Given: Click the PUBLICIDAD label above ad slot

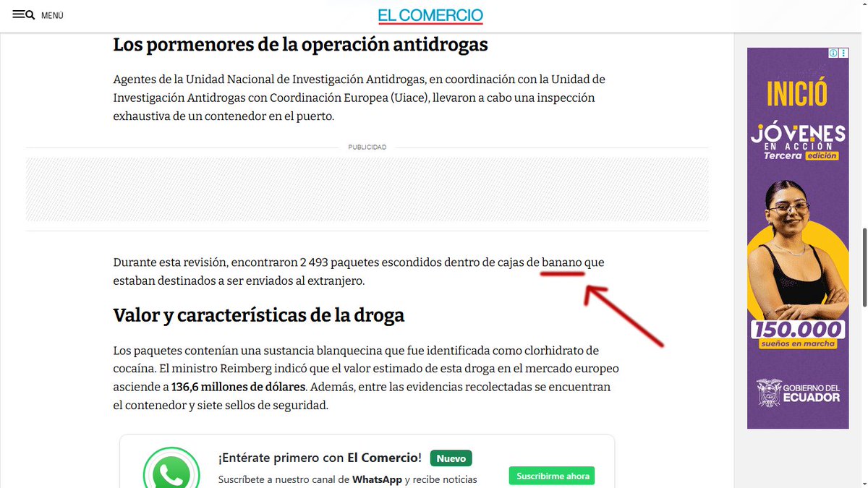Looking at the screenshot, I should click(367, 147).
